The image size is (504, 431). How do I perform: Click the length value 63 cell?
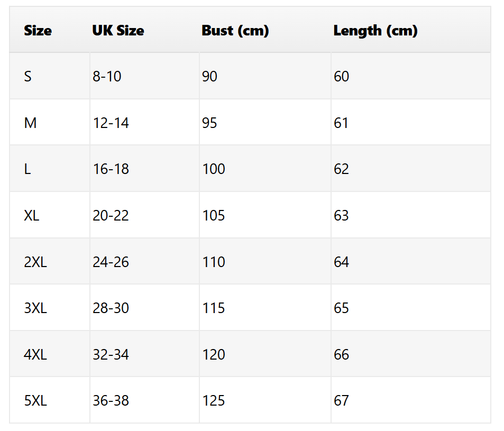click(x=342, y=216)
